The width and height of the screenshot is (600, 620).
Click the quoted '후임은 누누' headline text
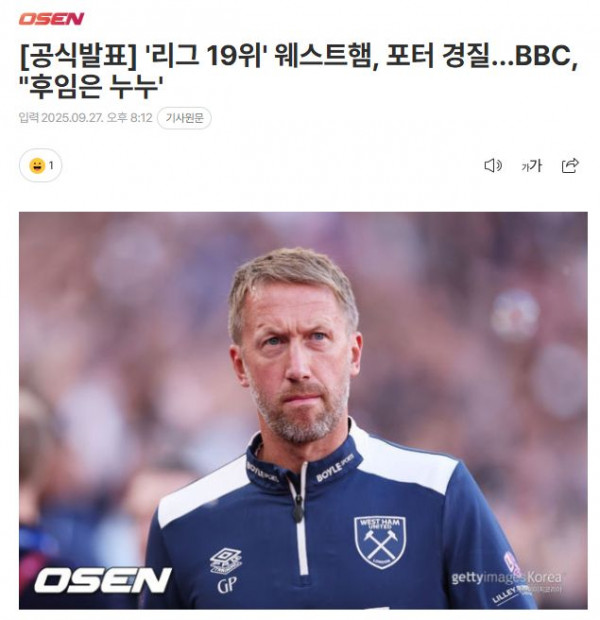(92, 87)
